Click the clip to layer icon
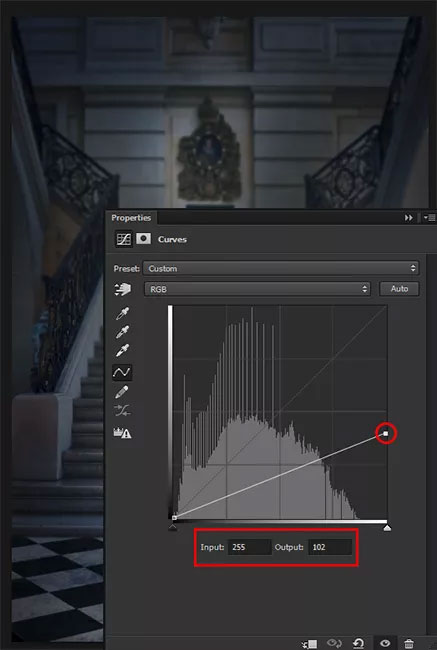Viewport: 437px width, 650px height. click(309, 644)
